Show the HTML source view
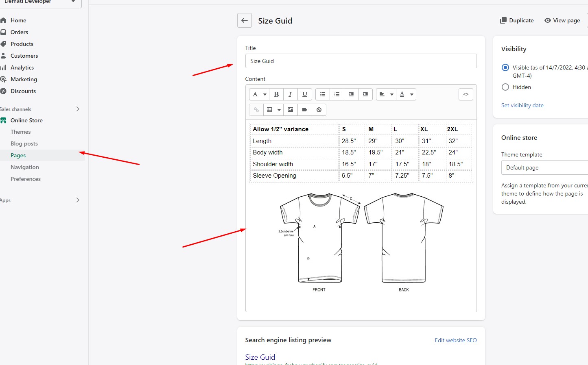 [x=466, y=94]
